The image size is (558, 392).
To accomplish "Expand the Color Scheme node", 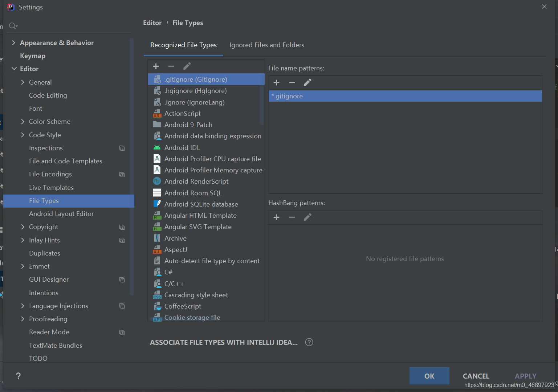I will [x=23, y=122].
